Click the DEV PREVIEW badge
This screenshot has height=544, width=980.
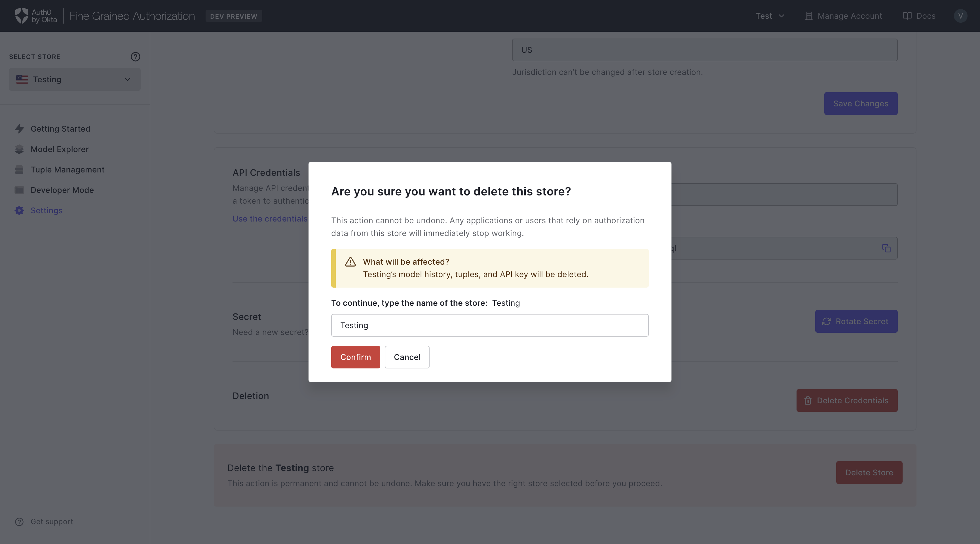click(x=234, y=16)
